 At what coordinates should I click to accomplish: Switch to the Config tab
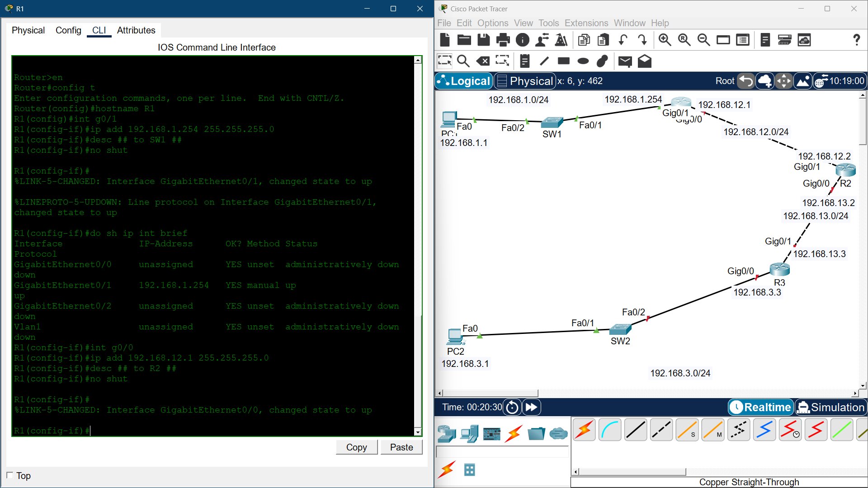[68, 30]
